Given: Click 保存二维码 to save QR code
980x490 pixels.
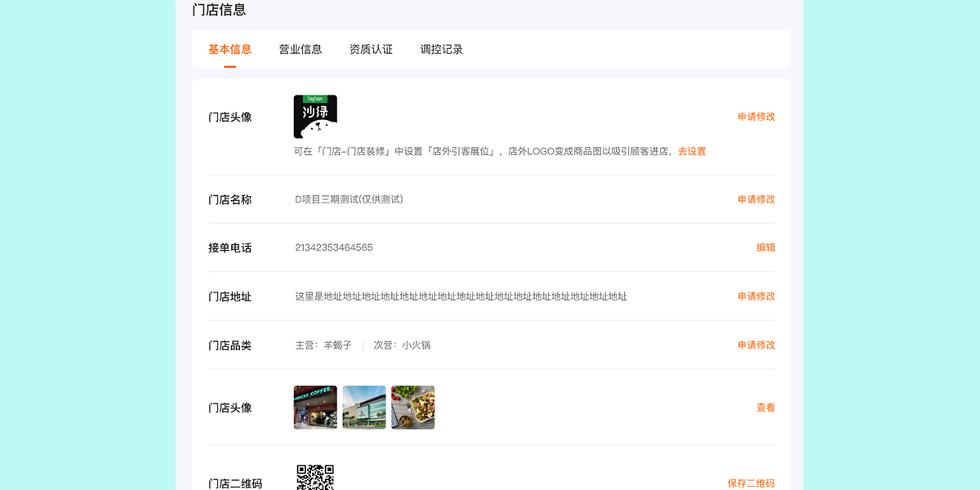Looking at the screenshot, I should (751, 483).
